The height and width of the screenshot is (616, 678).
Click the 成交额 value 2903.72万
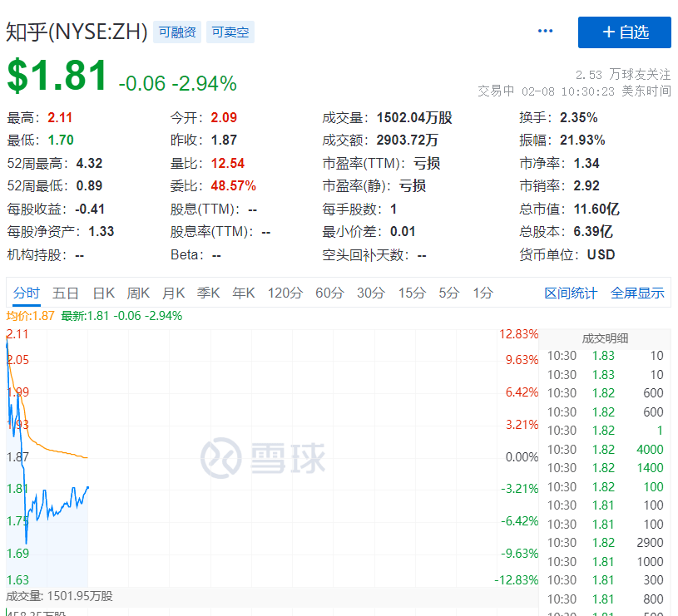[407, 140]
